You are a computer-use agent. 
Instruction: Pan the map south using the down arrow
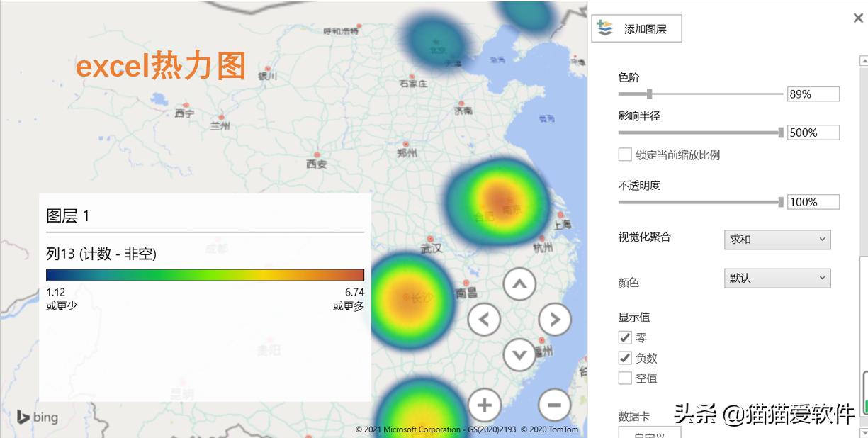click(x=520, y=354)
